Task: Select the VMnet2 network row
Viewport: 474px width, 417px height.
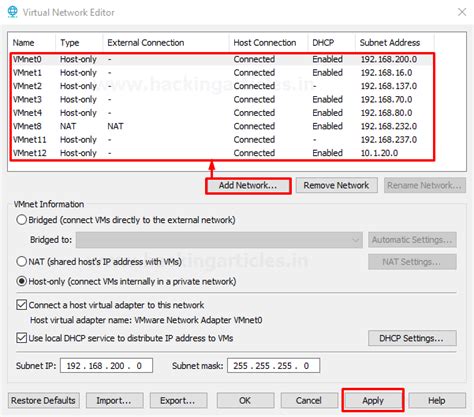Action: pos(222,86)
